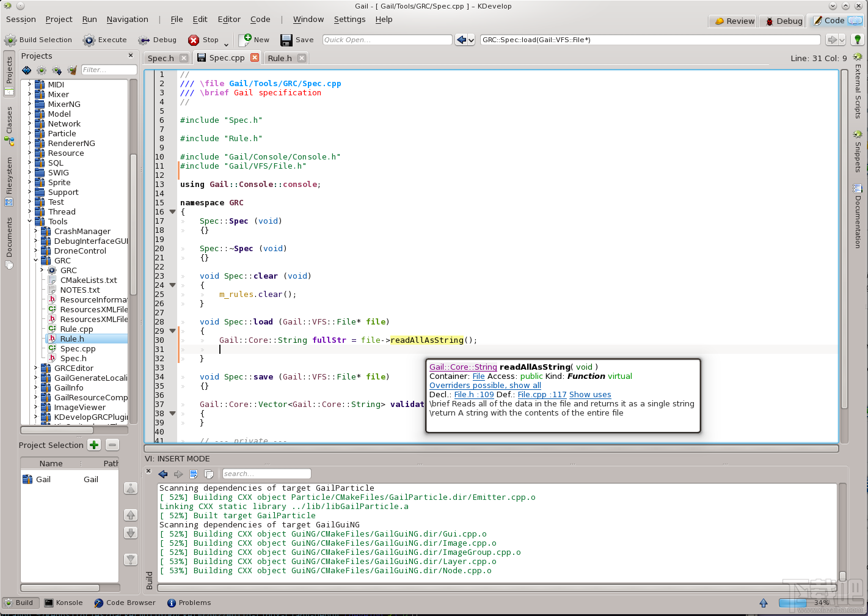Open the Navigation menu
Viewport: 868px width, 616px height.
pos(127,20)
